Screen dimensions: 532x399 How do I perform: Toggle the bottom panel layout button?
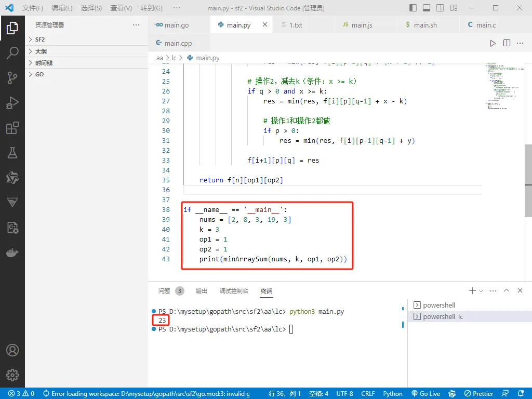(427, 8)
